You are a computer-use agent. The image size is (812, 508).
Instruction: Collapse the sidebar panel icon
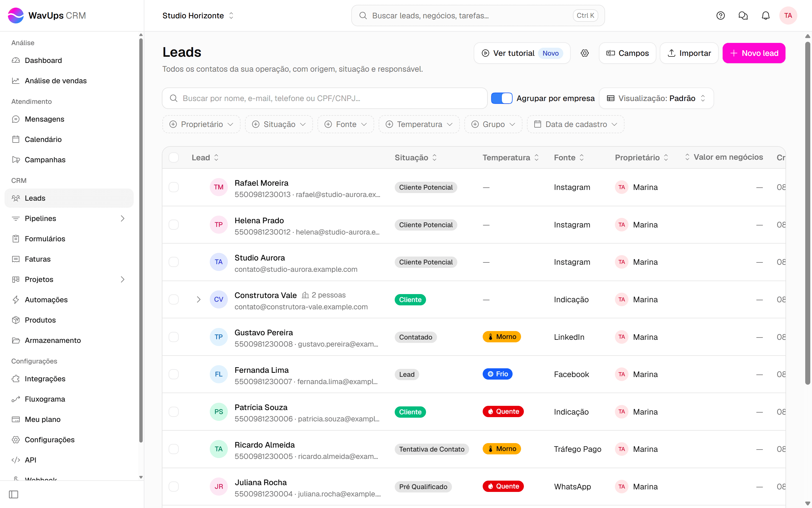(14, 494)
